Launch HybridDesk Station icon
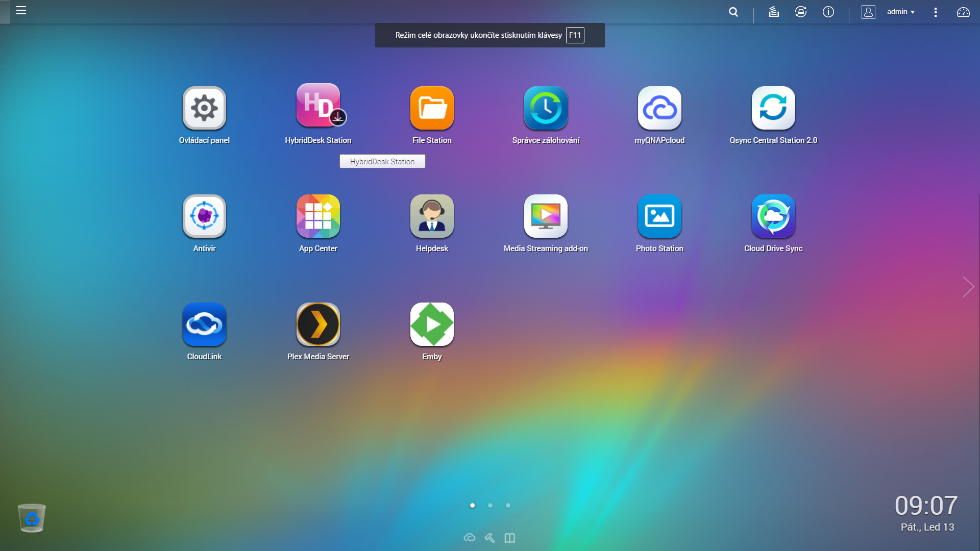This screenshot has height=551, width=980. (x=318, y=106)
